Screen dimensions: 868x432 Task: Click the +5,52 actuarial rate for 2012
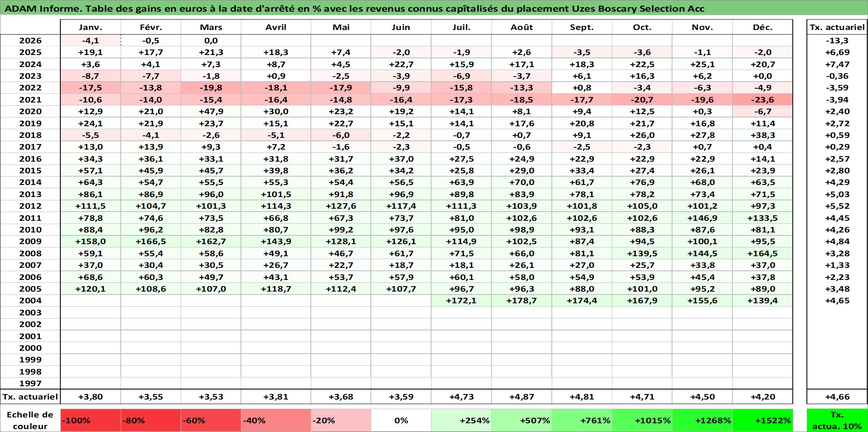point(837,206)
